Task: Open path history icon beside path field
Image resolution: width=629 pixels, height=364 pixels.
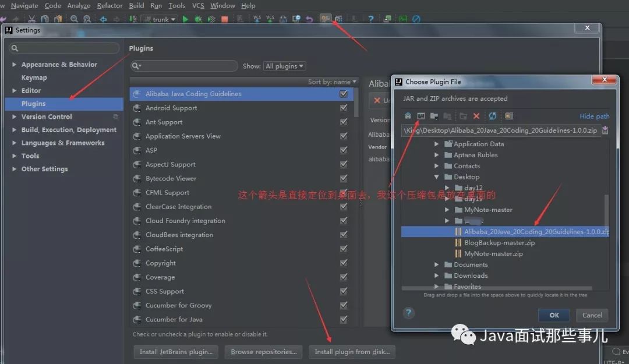Action: [x=605, y=130]
